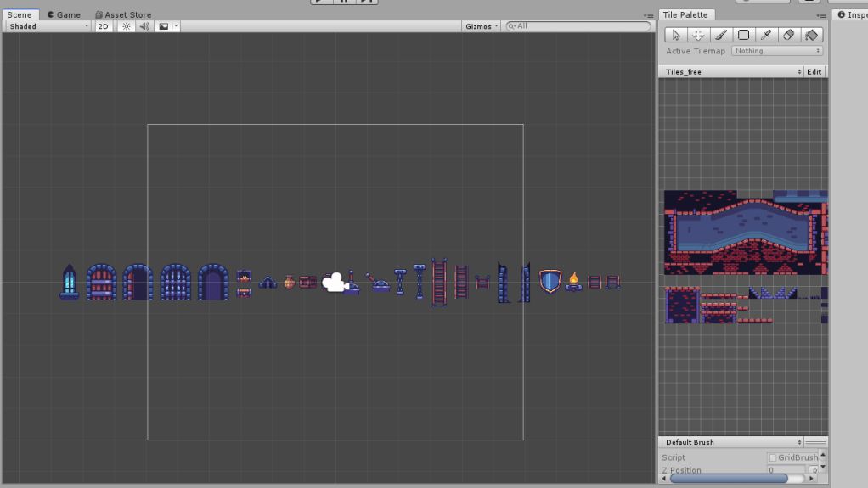Select the Tile Palette select arrow tool
The image size is (868, 488).
[676, 35]
